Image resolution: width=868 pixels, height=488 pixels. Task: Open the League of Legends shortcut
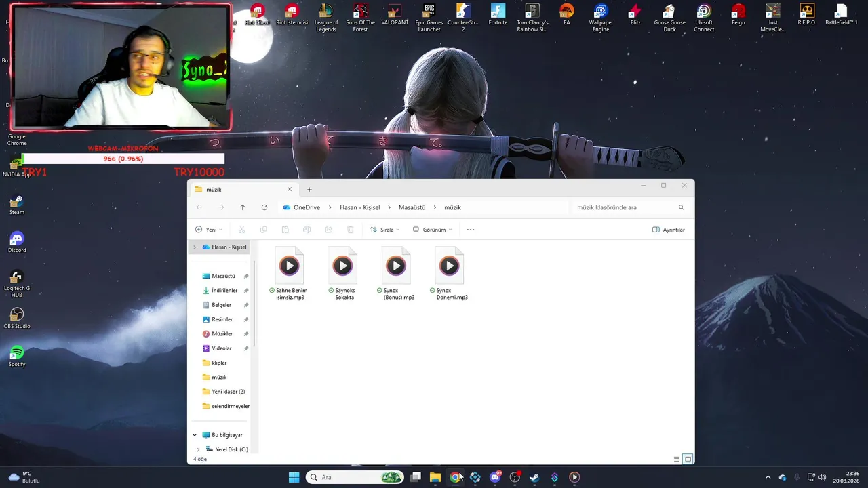tap(326, 17)
